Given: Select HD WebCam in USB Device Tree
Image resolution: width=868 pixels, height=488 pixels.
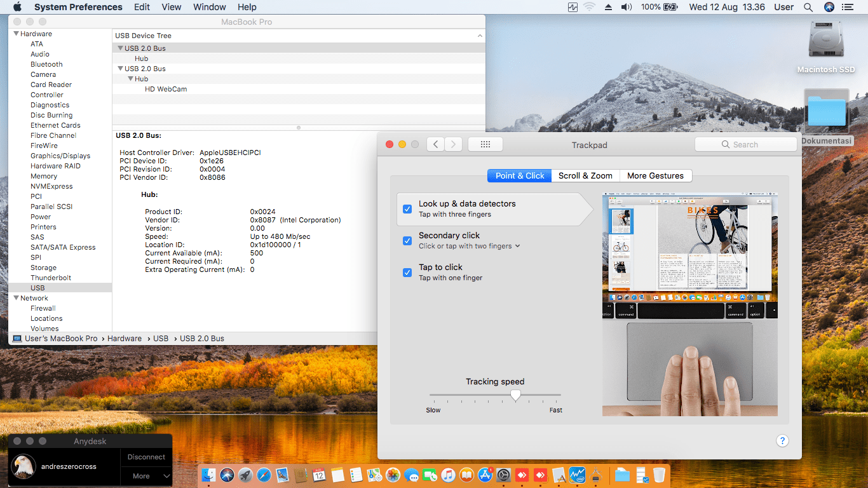Looking at the screenshot, I should 166,90.
